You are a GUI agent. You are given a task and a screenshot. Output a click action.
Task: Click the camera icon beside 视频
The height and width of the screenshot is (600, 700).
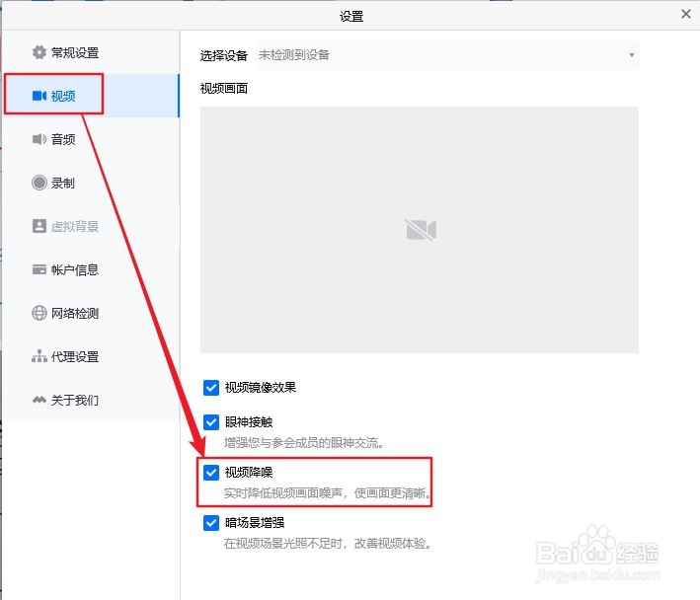(x=39, y=96)
